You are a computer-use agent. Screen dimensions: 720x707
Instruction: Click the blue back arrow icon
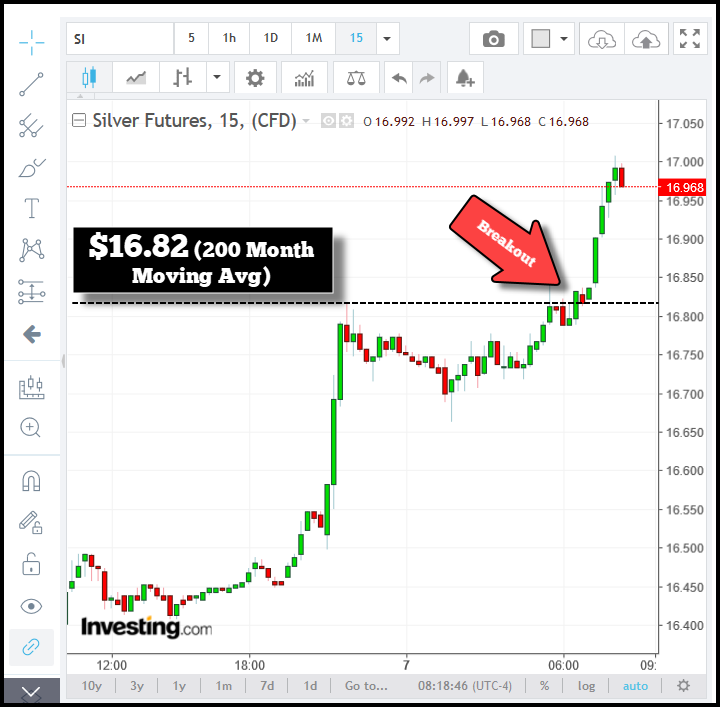point(32,334)
